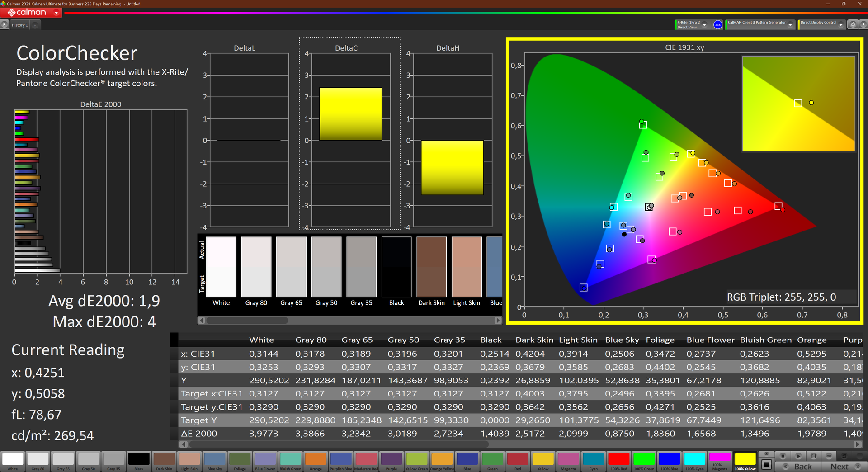Toggle the black pattern square button
The image size is (868, 472).
click(766, 464)
